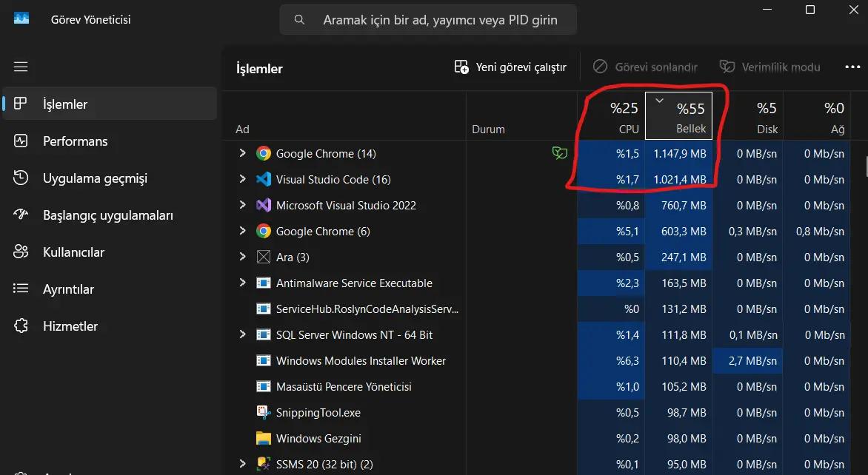Expand the Google Chrome (14) process group
This screenshot has height=475, width=868.
click(x=242, y=153)
